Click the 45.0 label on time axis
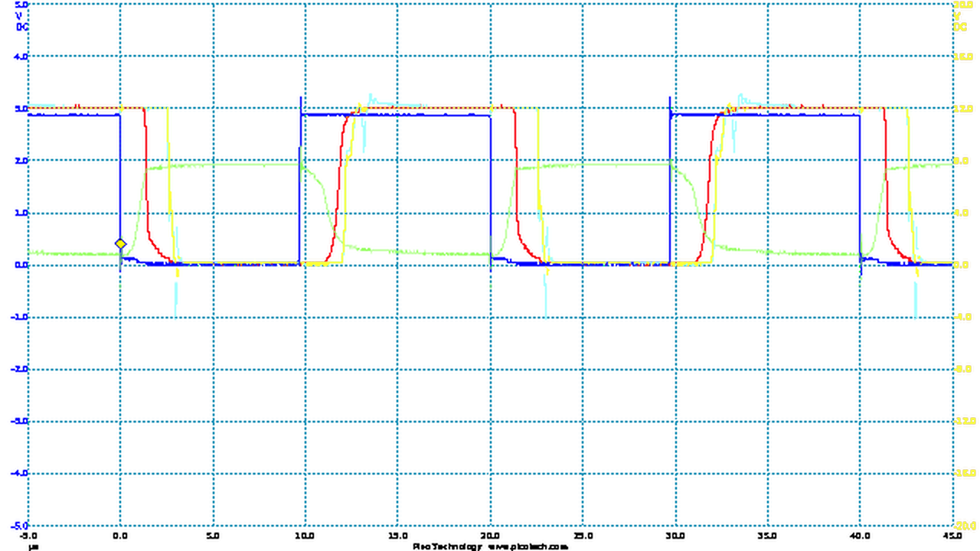Viewport: 980px width, 551px height. pyautogui.click(x=952, y=536)
